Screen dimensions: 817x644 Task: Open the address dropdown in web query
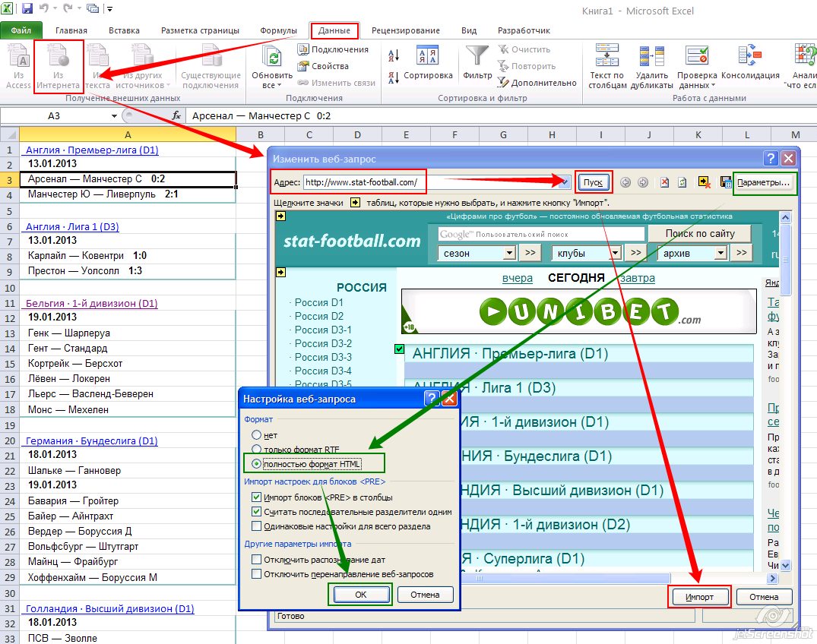[x=565, y=182]
